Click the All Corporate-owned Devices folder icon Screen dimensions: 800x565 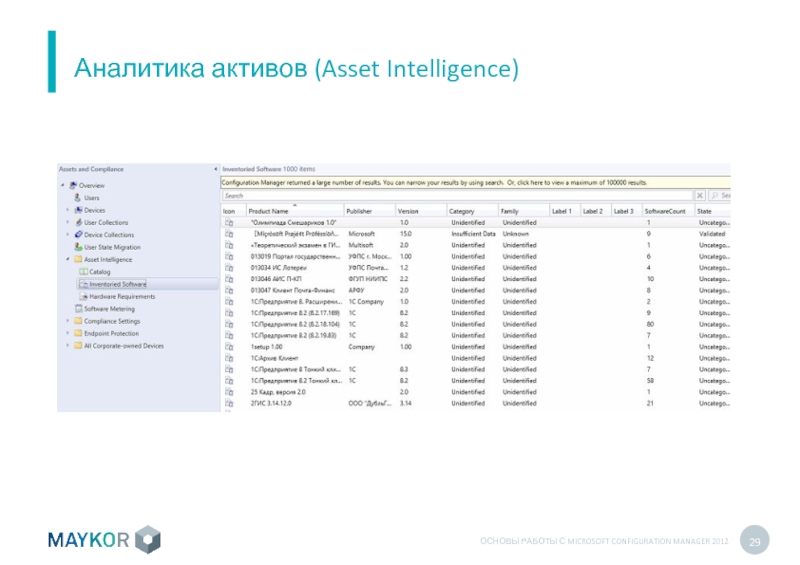pyautogui.click(x=79, y=346)
